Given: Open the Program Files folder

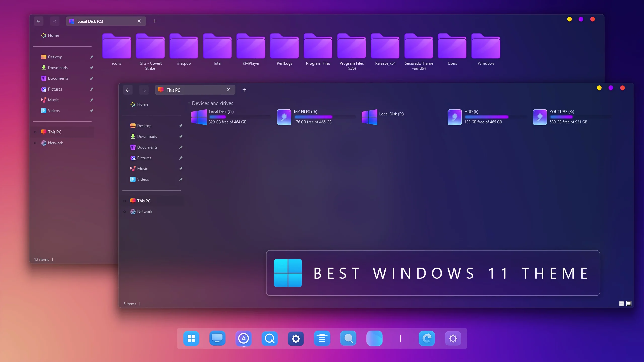Looking at the screenshot, I should pos(318,50).
